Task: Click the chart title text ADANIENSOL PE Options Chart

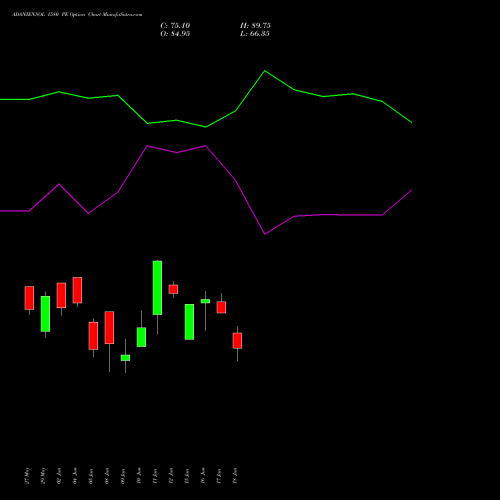Action: pyautogui.click(x=77, y=15)
